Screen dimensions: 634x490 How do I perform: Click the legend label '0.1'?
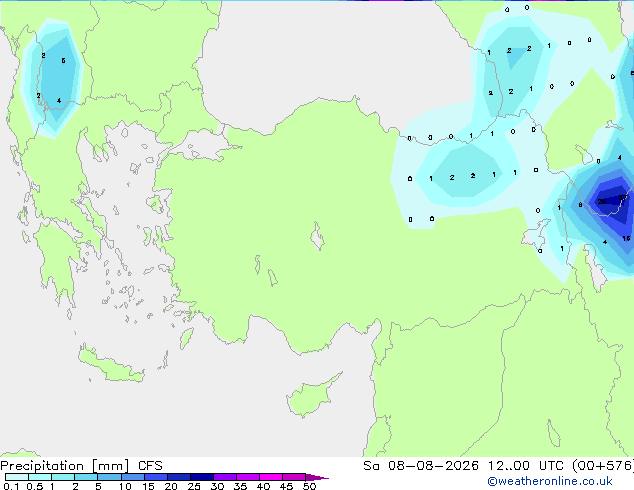tap(11, 486)
